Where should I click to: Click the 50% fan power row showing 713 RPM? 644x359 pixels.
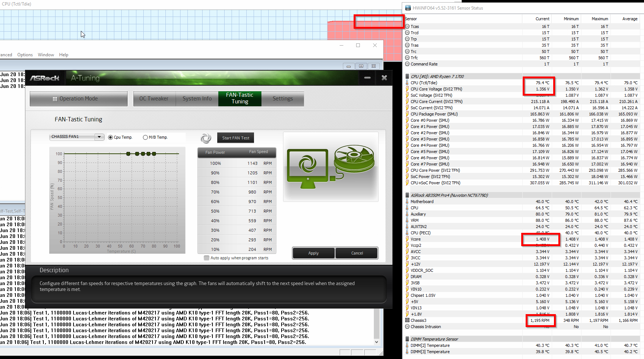(x=237, y=211)
